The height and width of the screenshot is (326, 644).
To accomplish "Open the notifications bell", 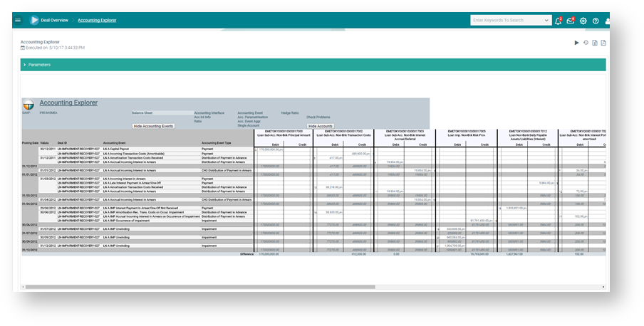I will point(558,21).
